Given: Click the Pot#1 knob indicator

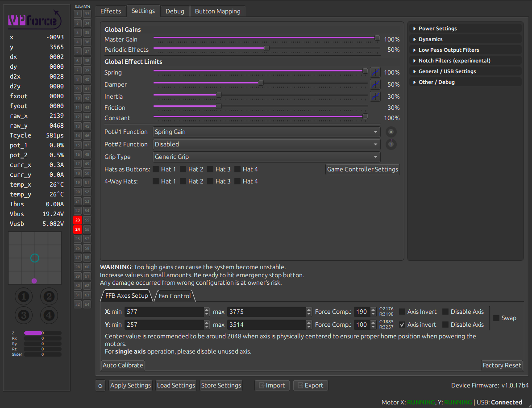Looking at the screenshot, I should click(391, 132).
